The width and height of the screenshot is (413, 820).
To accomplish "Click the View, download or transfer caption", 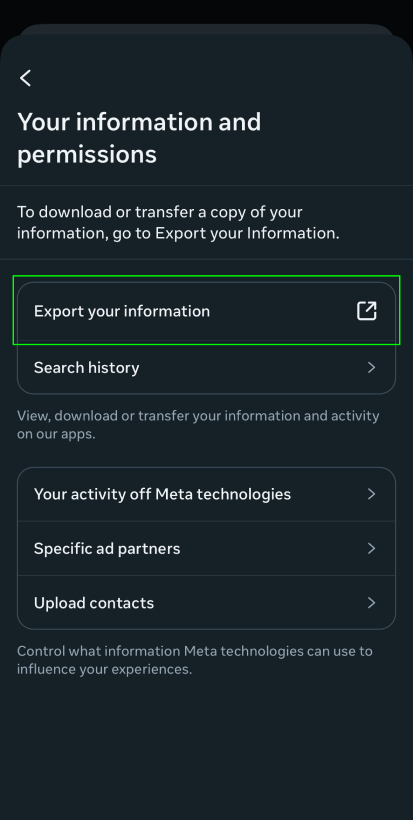I will tap(198, 425).
